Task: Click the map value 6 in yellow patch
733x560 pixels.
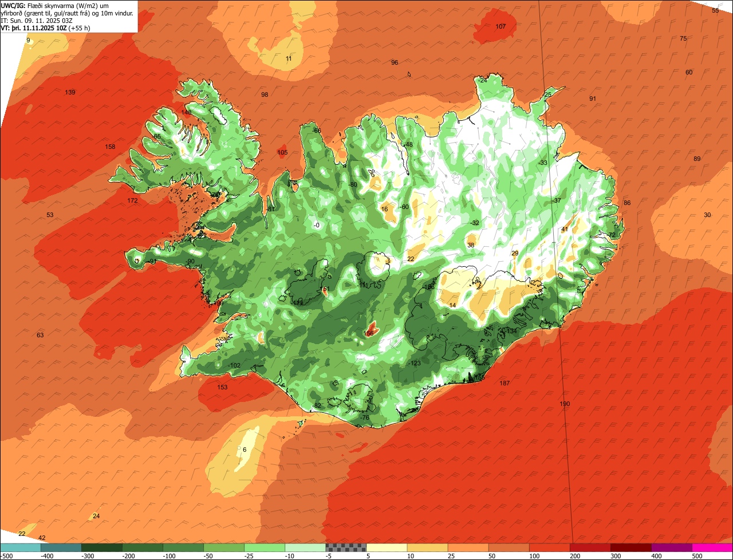Action: pyautogui.click(x=245, y=449)
